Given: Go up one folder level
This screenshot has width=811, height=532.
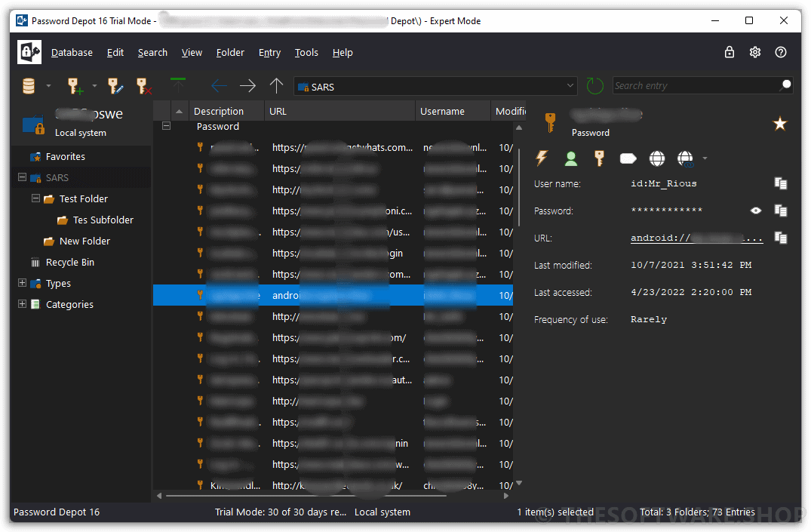Looking at the screenshot, I should pyautogui.click(x=277, y=85).
